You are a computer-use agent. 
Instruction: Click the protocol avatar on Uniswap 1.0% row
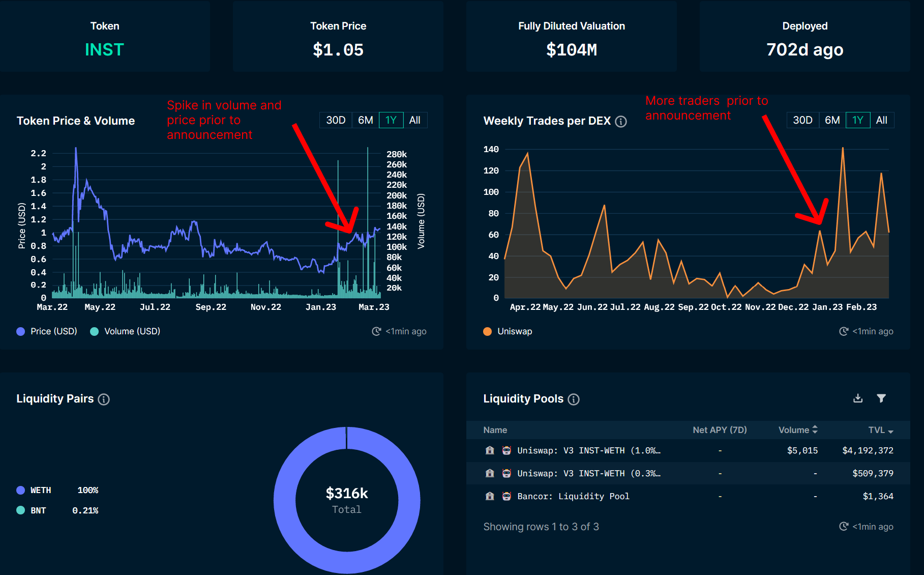pos(506,450)
